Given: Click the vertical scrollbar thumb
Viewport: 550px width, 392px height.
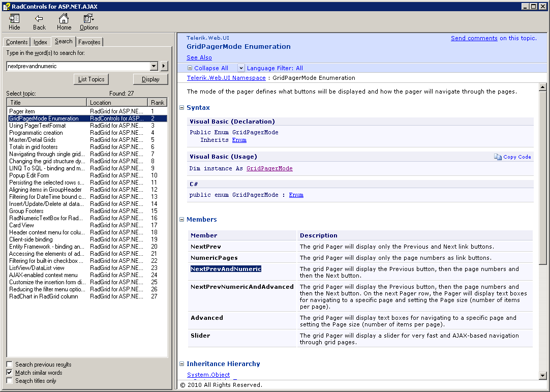Looking at the screenshot, I should tap(542, 177).
